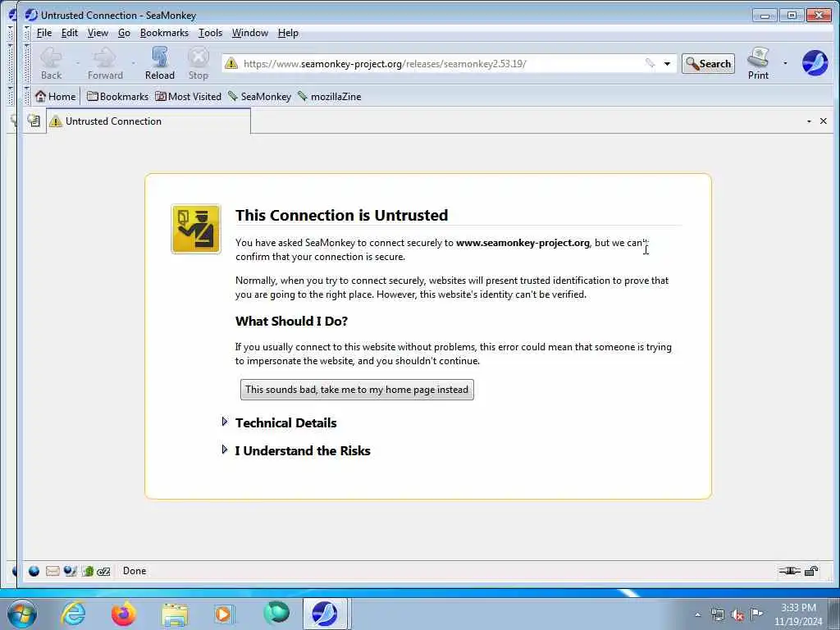
Task: Open the Back history dropdown arrow
Action: [78, 63]
